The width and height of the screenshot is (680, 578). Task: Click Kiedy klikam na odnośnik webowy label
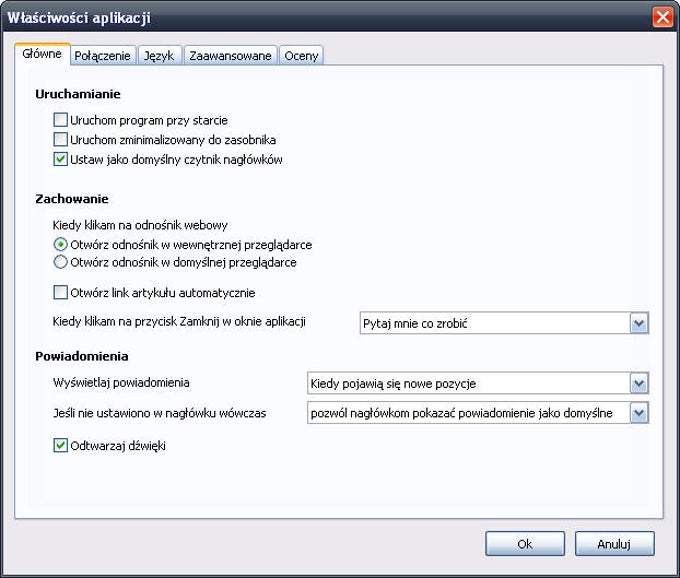140,225
